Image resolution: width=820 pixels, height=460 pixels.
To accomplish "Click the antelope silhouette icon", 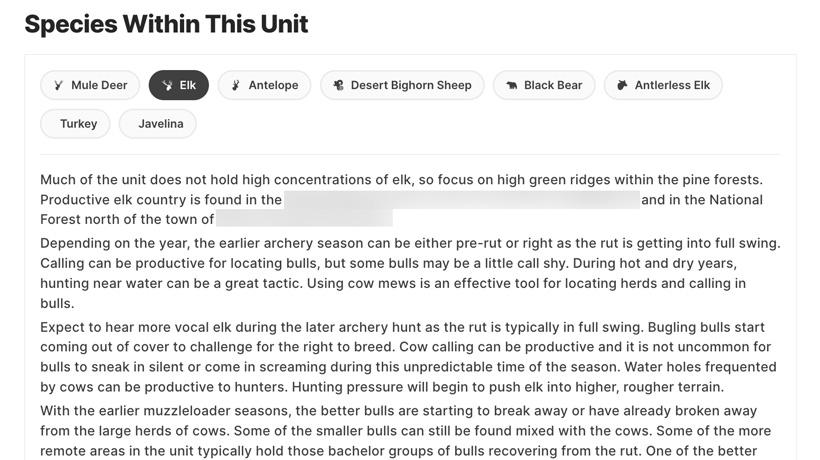I will [x=236, y=86].
